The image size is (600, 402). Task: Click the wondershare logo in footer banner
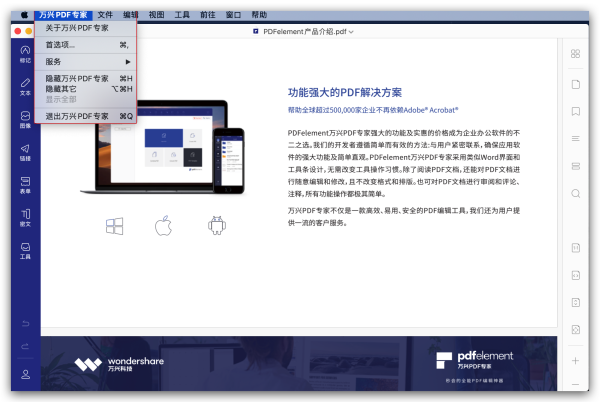tap(119, 364)
